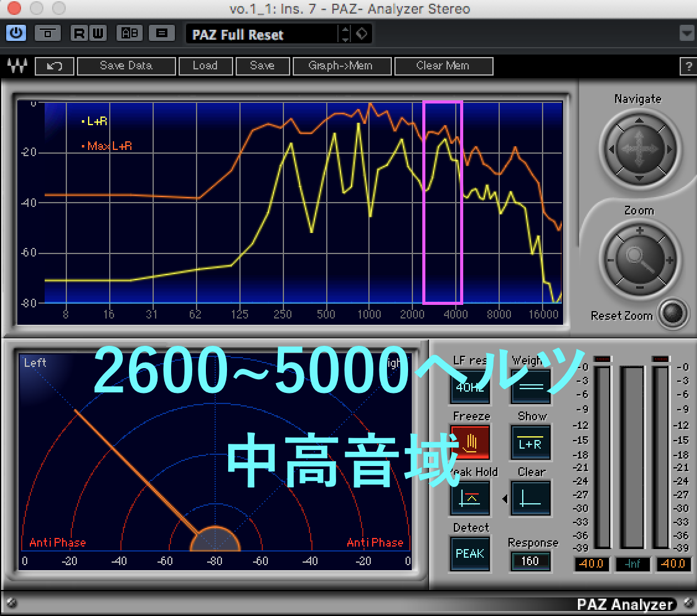Navigate right with the Navigate pad arrow
The image size is (697, 616).
pyautogui.click(x=668, y=150)
